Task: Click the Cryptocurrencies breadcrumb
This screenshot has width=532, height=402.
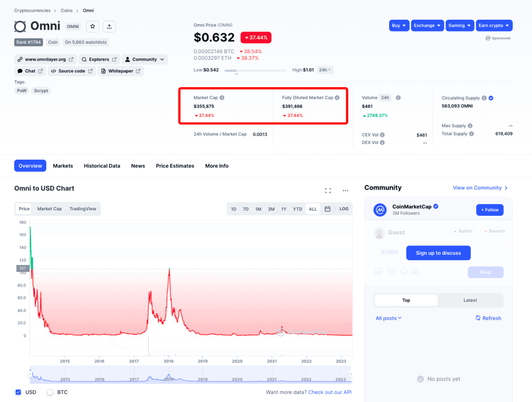Action: [x=32, y=10]
